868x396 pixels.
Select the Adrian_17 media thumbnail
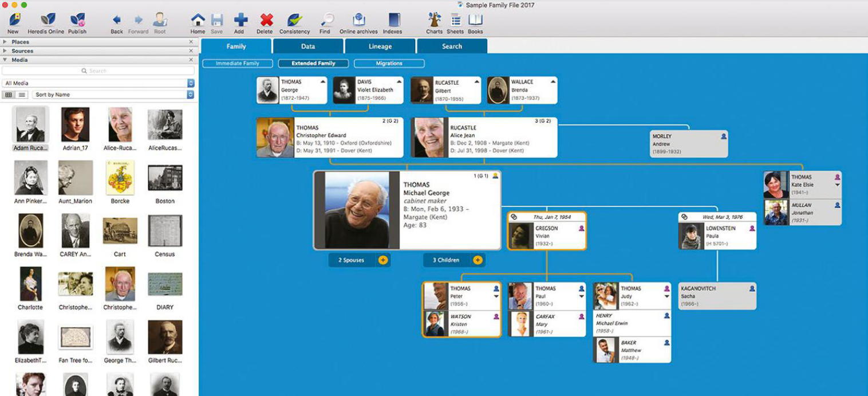pos(76,124)
